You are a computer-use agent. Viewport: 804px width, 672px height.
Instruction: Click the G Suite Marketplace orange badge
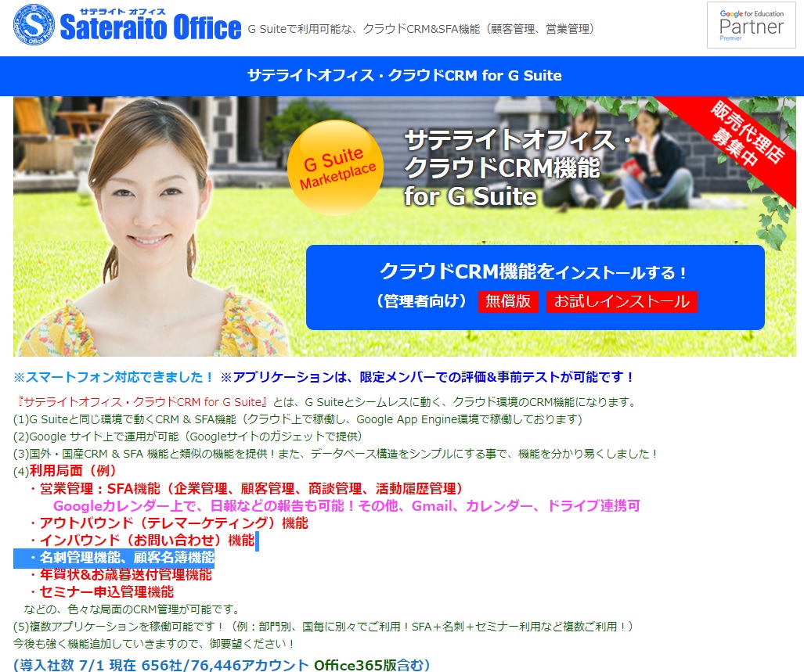click(x=336, y=167)
